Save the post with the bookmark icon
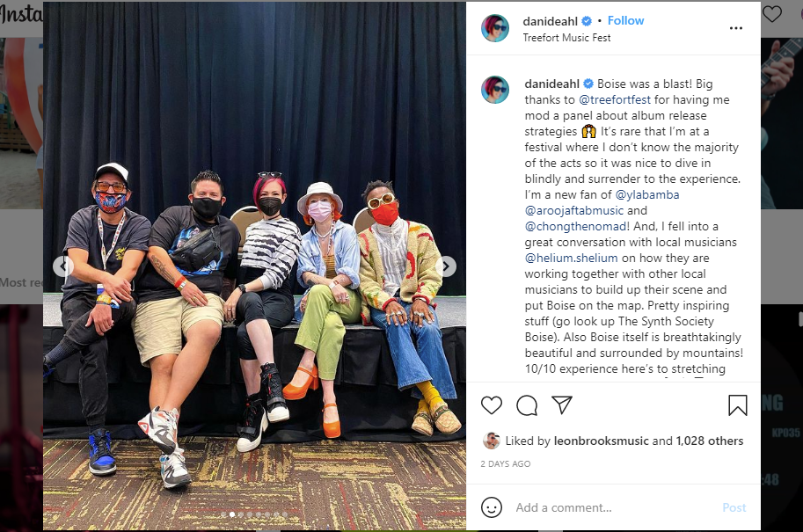Viewport: 803px width, 532px height. click(737, 405)
